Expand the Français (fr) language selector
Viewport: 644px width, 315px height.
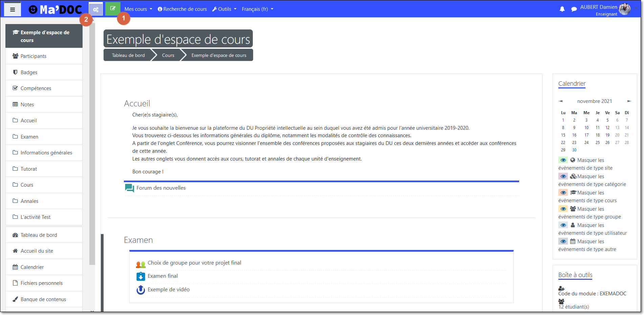point(257,9)
